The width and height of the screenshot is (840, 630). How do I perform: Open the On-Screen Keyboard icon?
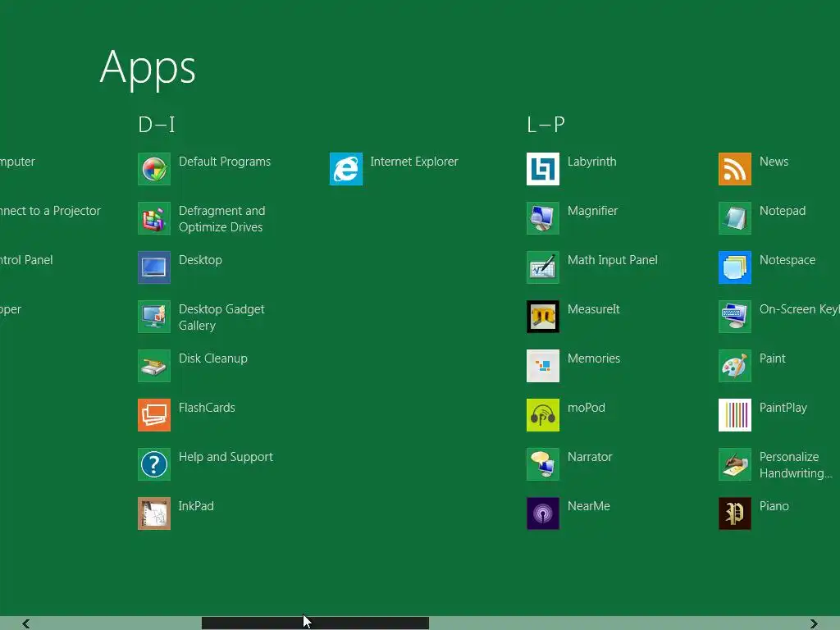(735, 317)
